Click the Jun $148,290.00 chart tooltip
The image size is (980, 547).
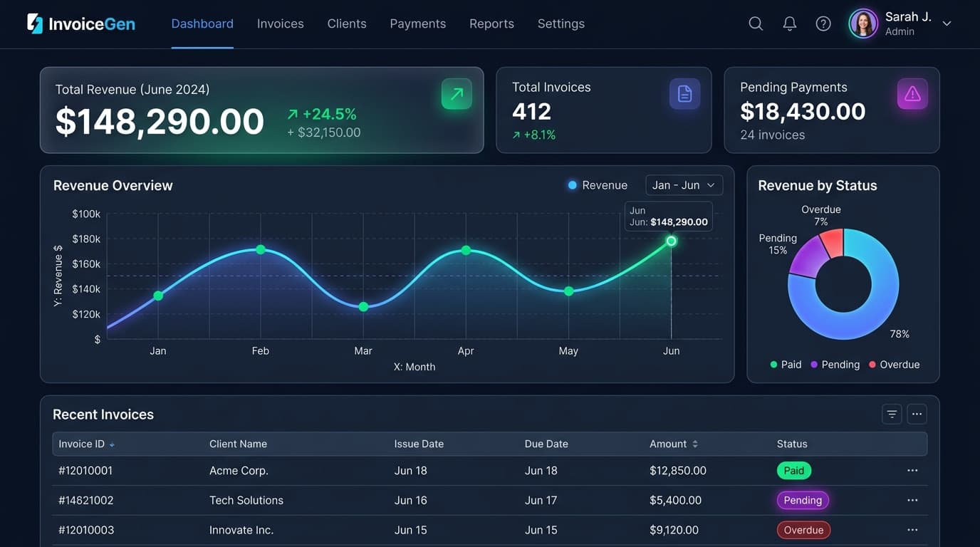(668, 217)
